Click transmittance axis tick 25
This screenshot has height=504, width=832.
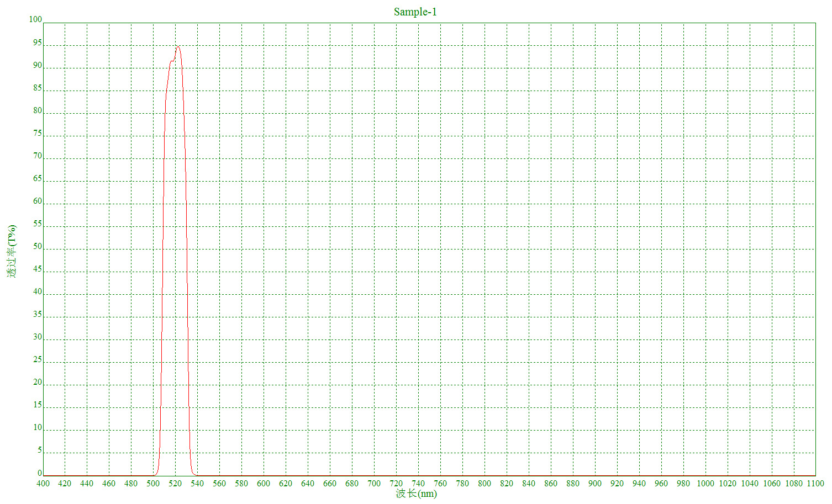tap(38, 360)
